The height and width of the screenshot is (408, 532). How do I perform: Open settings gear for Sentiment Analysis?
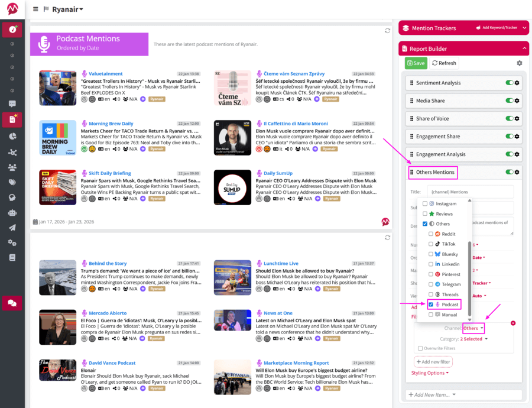517,83
